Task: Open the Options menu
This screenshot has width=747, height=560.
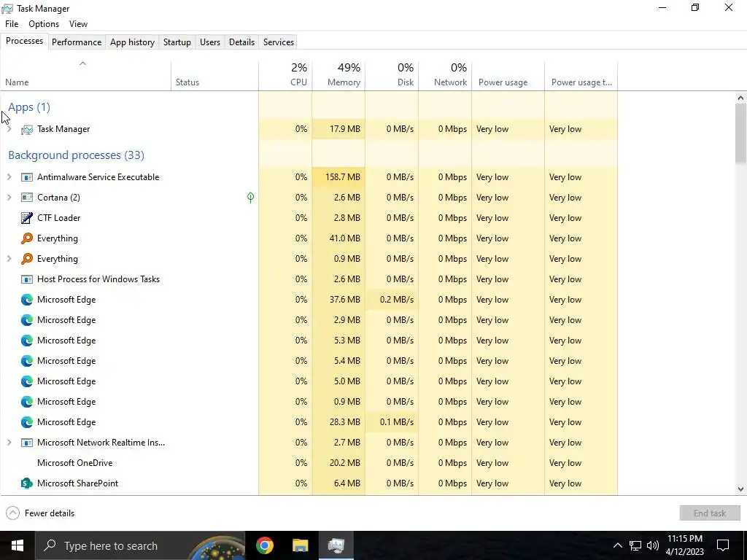Action: click(x=44, y=24)
